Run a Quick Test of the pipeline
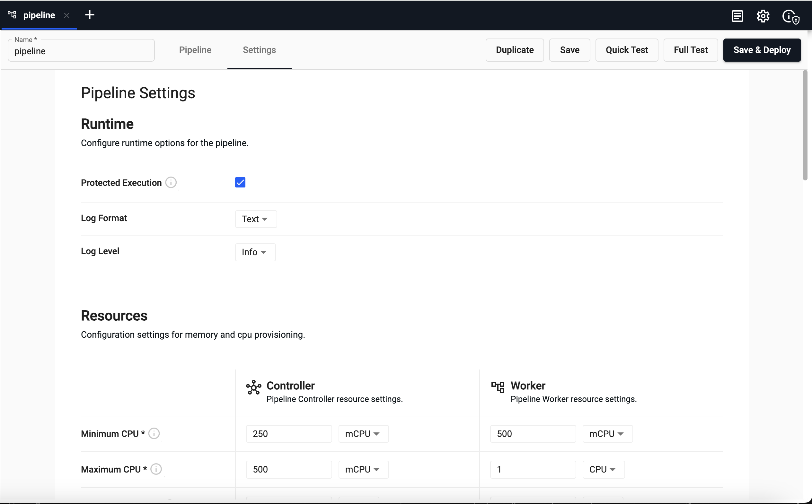812x504 pixels. point(627,50)
